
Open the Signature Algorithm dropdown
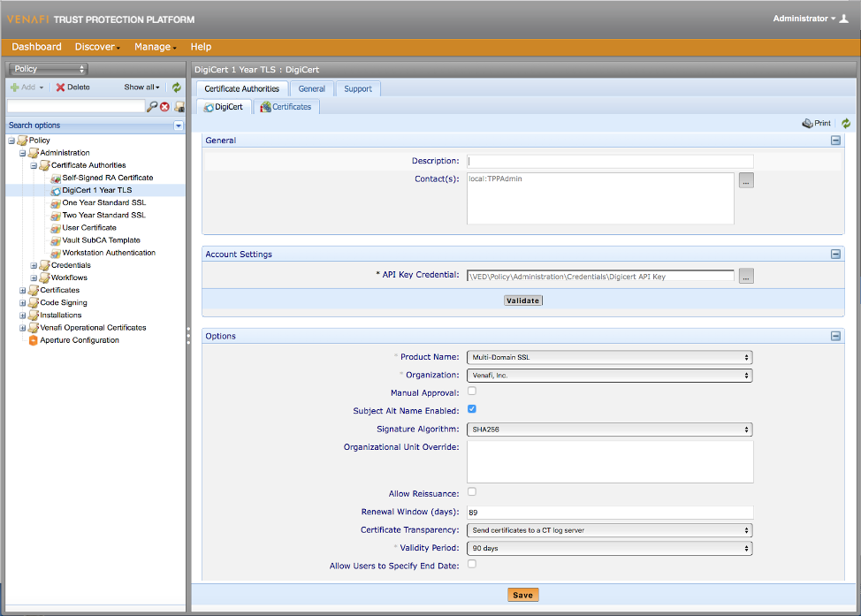point(610,430)
